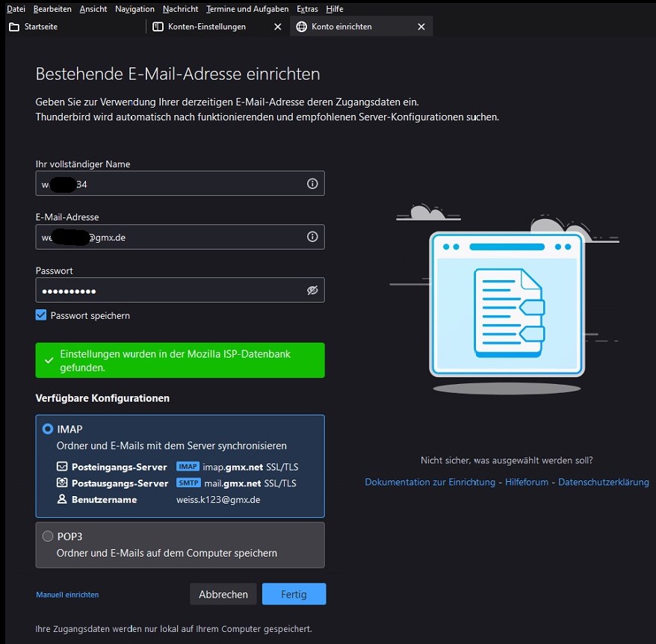Open the Manuell einrichten link
Viewport: 656px width, 644px height.
pyautogui.click(x=67, y=595)
